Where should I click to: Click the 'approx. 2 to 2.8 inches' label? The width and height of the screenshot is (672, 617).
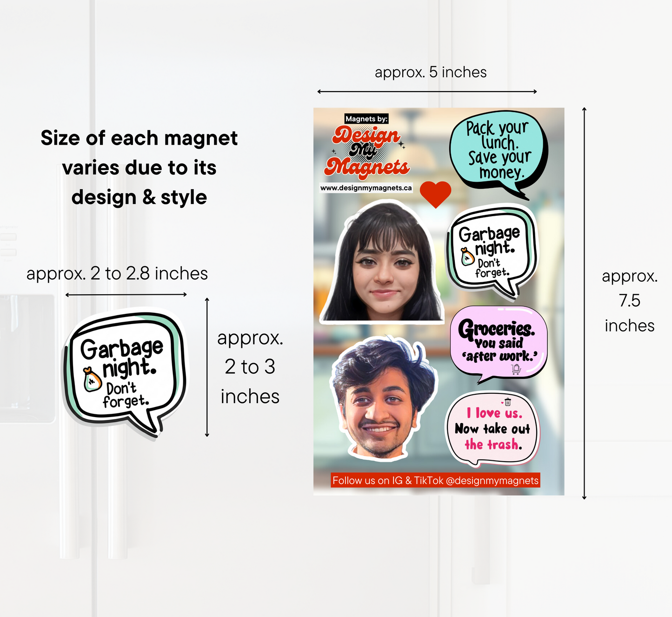[117, 273]
